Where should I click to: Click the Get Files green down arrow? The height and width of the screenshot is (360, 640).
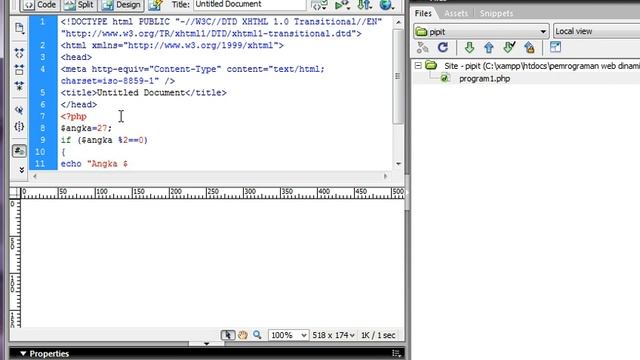click(469, 48)
